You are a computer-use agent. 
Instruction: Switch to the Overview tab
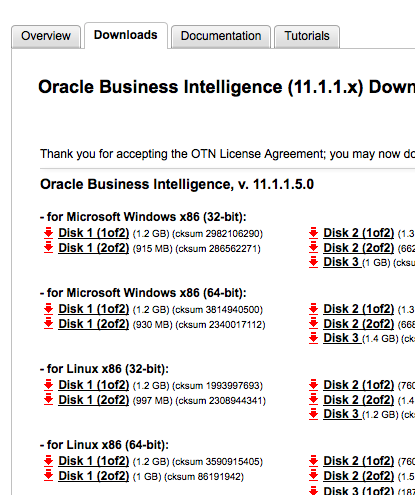click(x=46, y=36)
